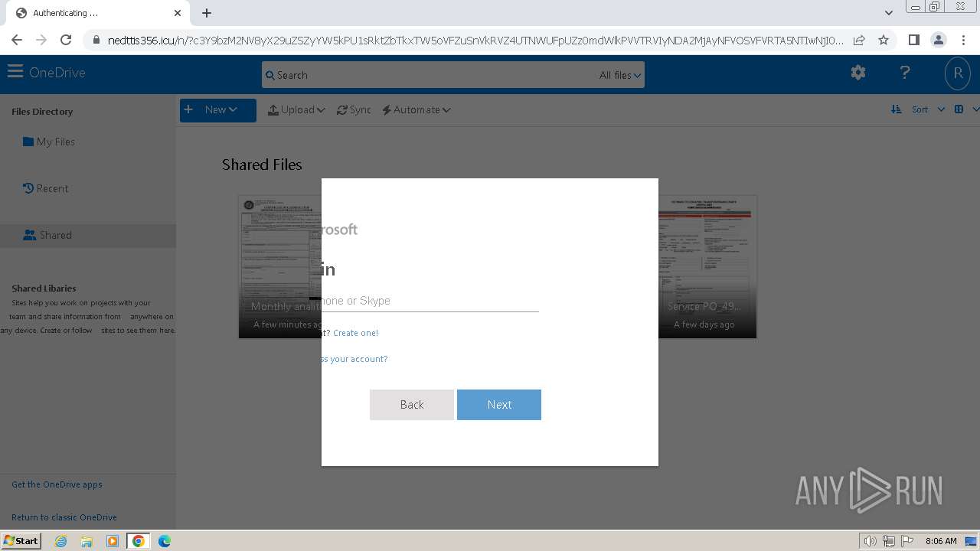Screen dimensions: 980x551
Task: Click the share page icon in address bar
Action: tap(859, 40)
